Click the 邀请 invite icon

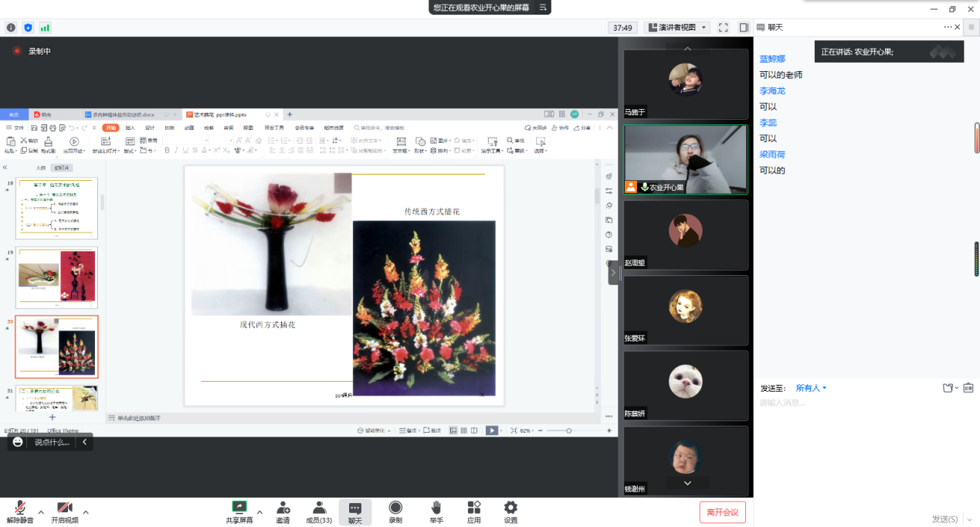283,508
